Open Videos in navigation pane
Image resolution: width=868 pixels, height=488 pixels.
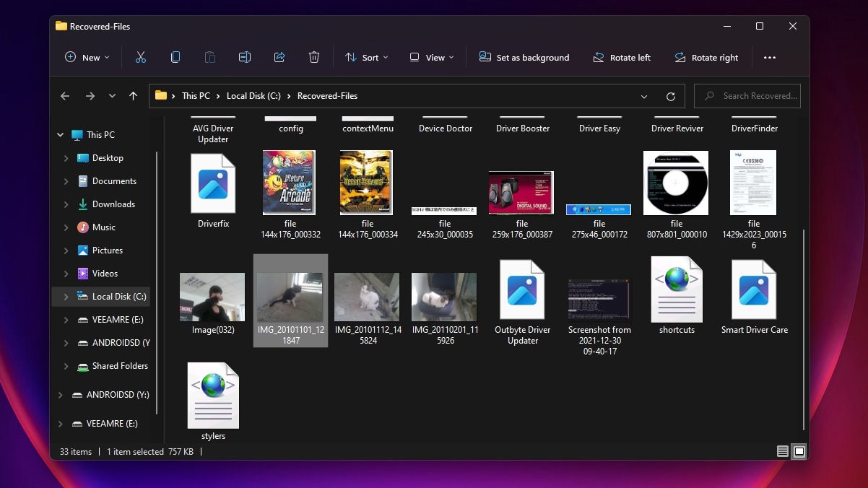point(105,274)
